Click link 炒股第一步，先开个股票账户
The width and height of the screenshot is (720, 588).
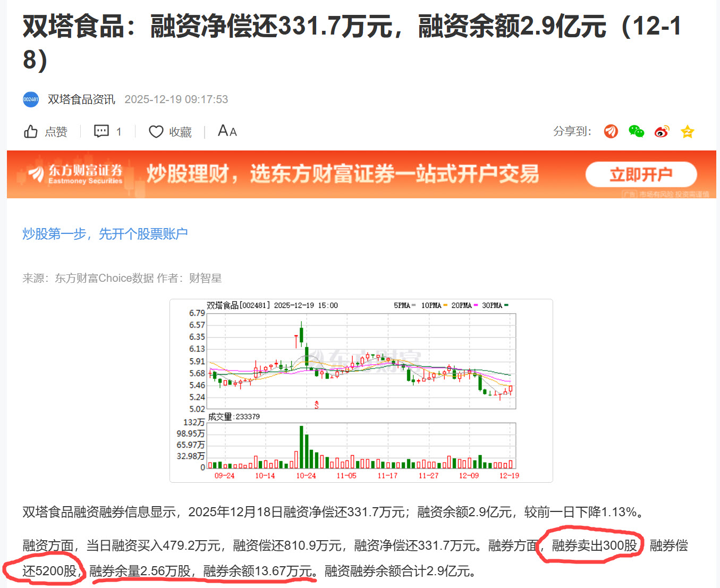tap(105, 234)
